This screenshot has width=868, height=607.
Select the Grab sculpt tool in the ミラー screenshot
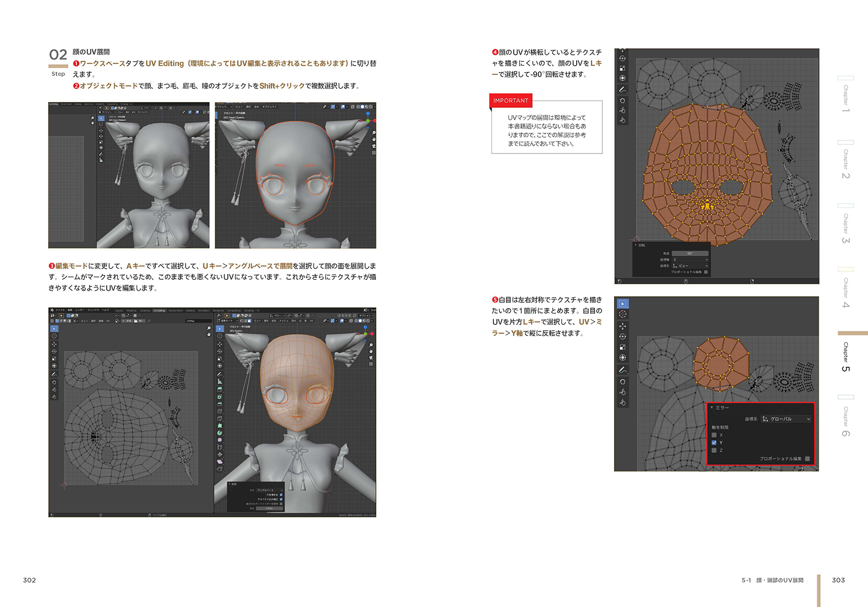click(x=623, y=381)
